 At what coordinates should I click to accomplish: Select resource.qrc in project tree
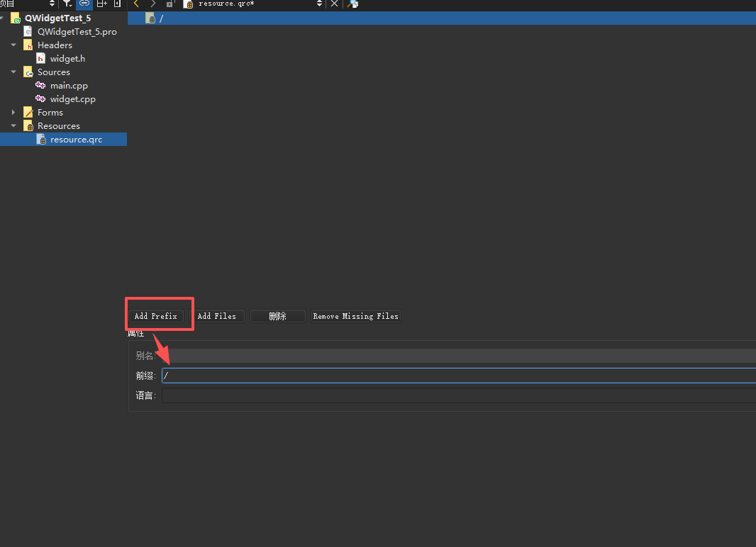76,140
